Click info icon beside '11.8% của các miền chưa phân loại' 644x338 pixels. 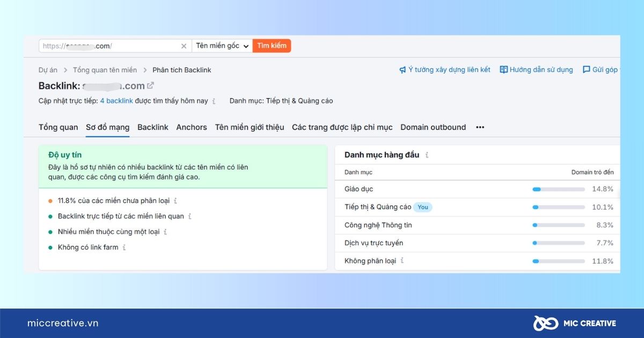pos(175,201)
